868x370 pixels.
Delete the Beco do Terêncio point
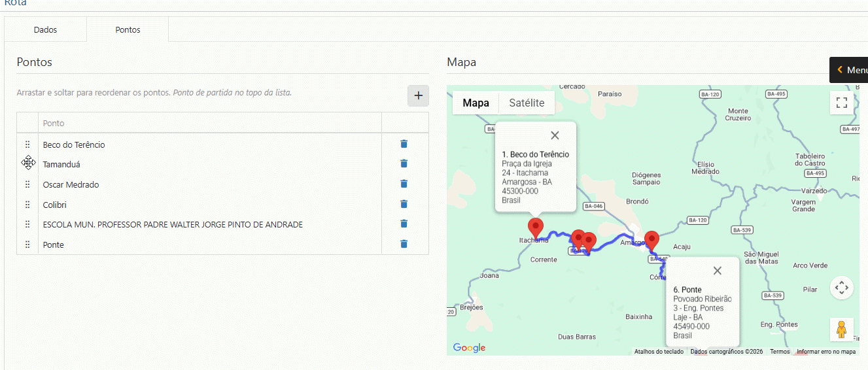coord(404,144)
